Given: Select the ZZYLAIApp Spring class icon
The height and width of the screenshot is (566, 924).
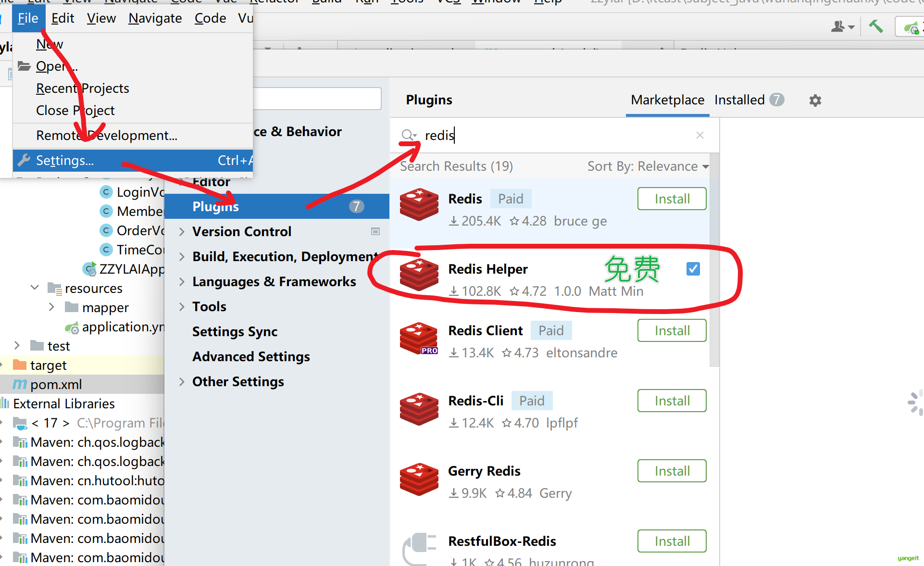Looking at the screenshot, I should click(89, 269).
